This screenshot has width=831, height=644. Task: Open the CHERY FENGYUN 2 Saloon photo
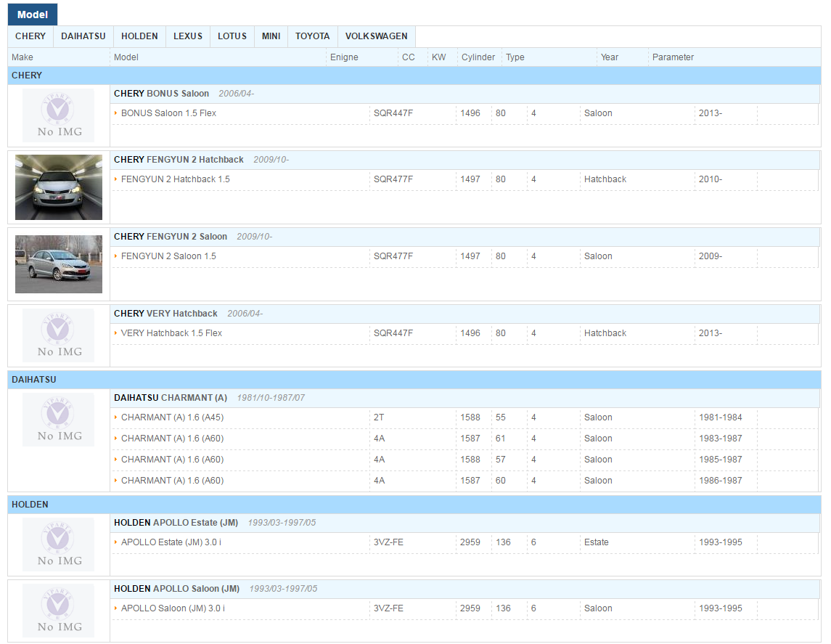tap(59, 264)
